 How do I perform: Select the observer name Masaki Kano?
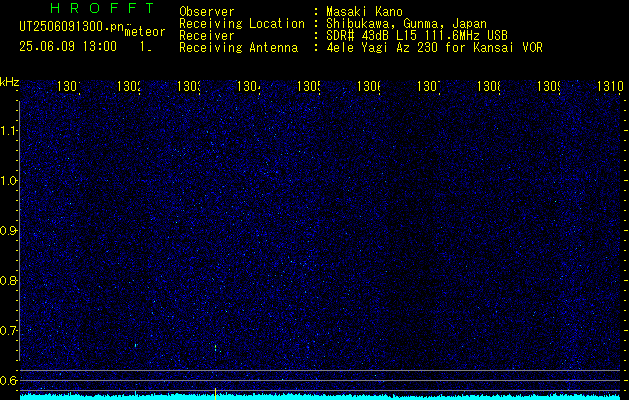click(364, 12)
